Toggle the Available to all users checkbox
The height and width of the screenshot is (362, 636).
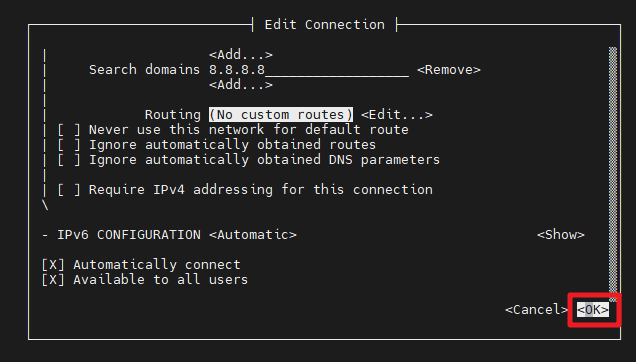(53, 280)
